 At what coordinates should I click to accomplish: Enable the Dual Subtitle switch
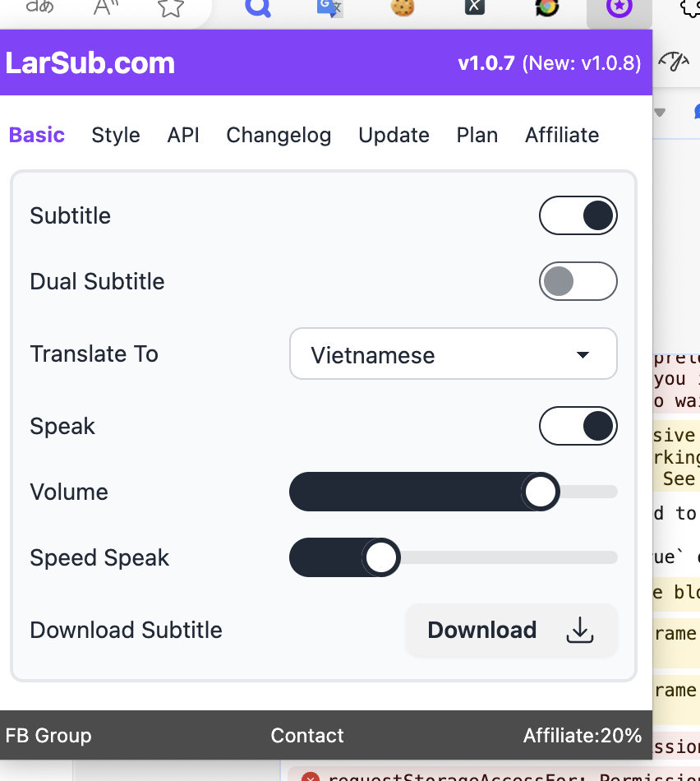tap(578, 281)
